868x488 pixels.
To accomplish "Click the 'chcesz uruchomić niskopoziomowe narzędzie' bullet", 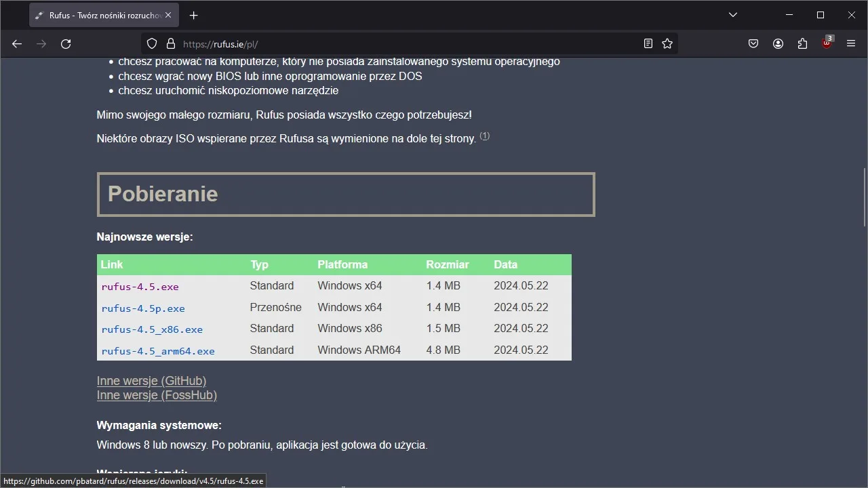I will (x=229, y=90).
